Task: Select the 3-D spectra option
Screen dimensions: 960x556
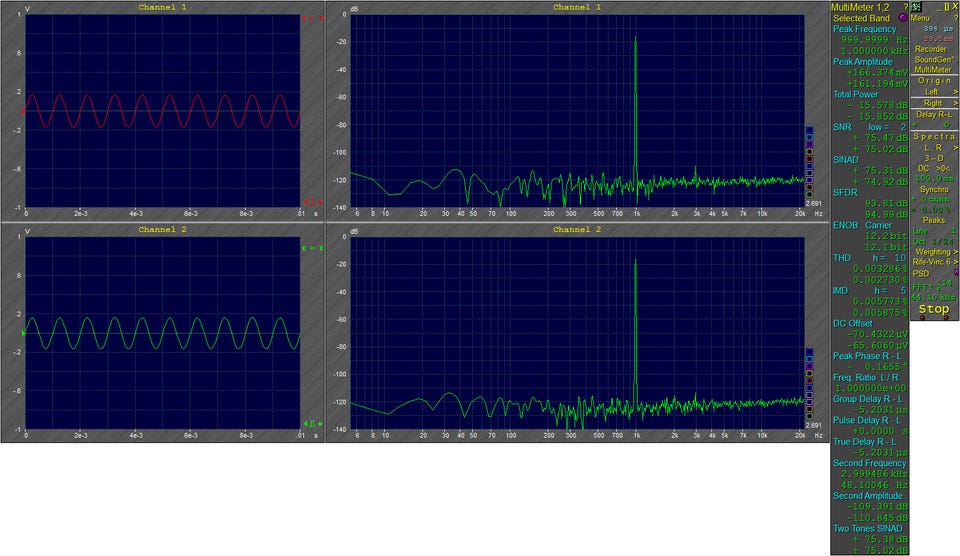Action: [x=934, y=158]
